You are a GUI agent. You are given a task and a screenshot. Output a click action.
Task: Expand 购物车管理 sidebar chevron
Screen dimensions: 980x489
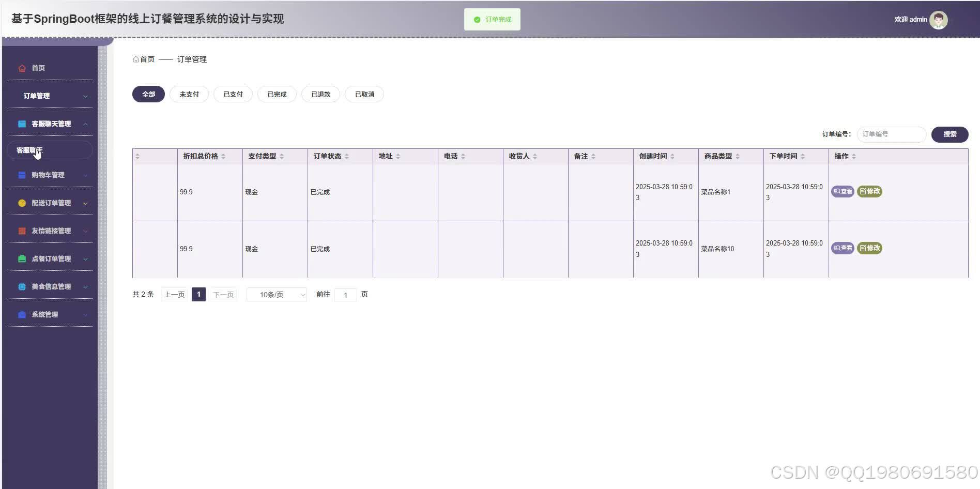[85, 175]
